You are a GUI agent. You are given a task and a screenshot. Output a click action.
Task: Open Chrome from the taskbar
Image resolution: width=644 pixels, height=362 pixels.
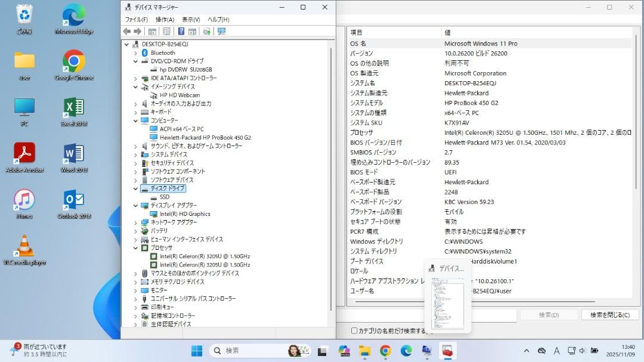click(x=385, y=351)
